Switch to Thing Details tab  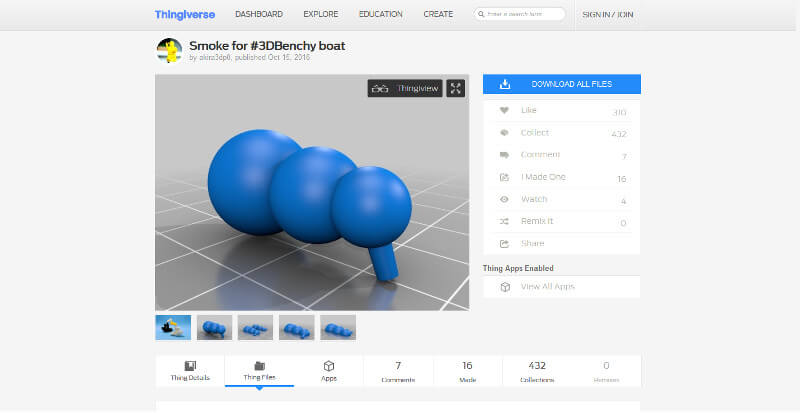[x=190, y=371]
